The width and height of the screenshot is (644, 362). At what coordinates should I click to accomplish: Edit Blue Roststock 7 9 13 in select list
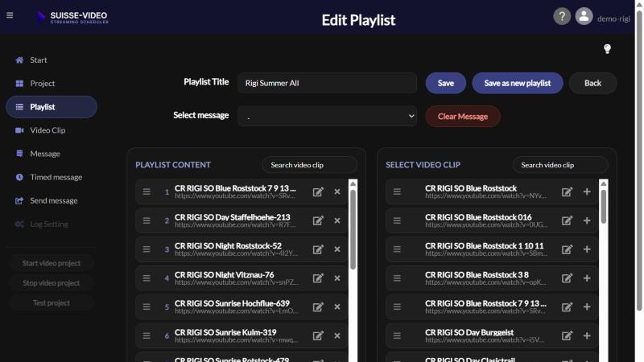pyautogui.click(x=567, y=306)
